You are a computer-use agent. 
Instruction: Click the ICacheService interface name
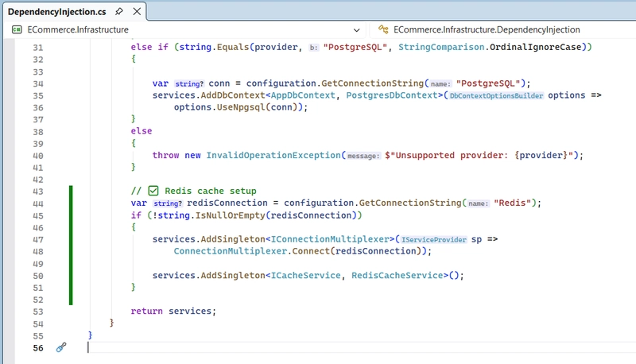[305, 275]
